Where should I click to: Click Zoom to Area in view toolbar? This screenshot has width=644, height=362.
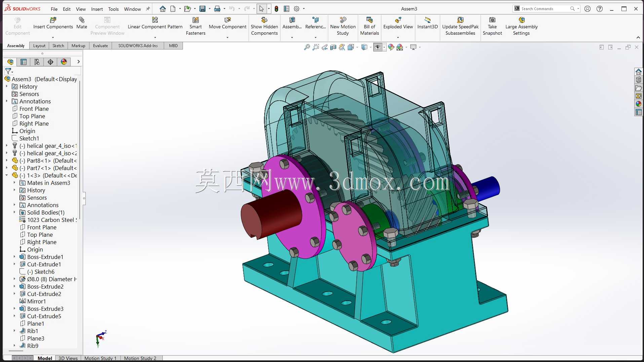[315, 47]
